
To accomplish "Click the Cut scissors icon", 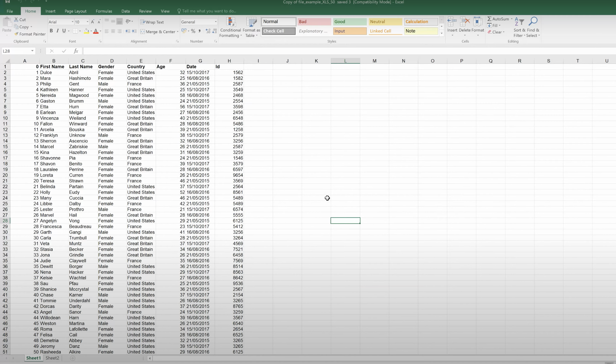I will pyautogui.click(x=16, y=20).
